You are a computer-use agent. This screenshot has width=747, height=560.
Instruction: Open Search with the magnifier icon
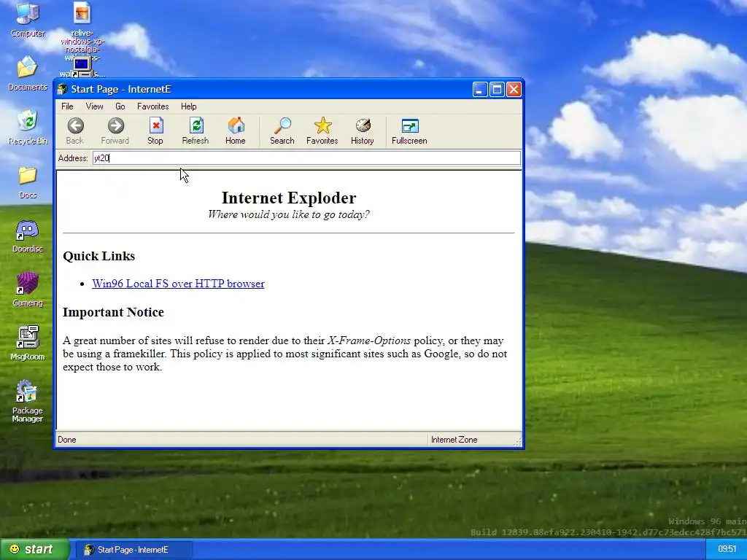click(282, 131)
